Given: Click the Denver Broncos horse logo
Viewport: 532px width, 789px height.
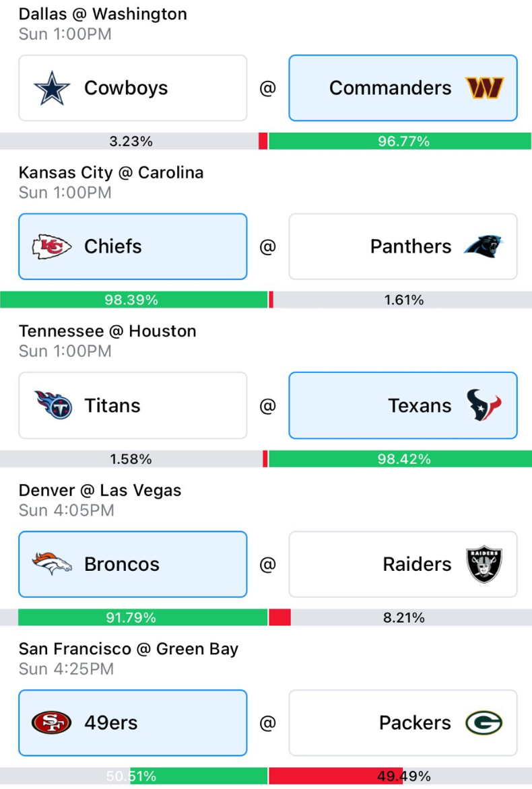Looking at the screenshot, I should 52,563.
